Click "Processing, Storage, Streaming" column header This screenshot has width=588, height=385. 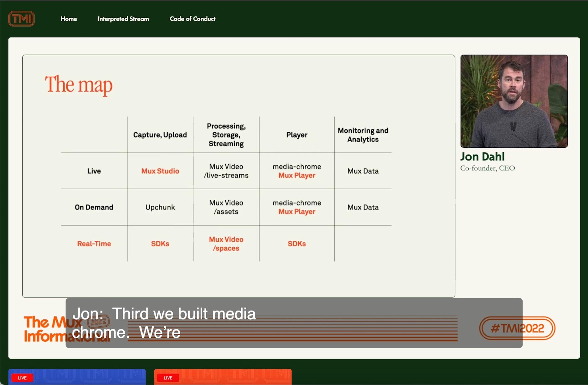[226, 135]
